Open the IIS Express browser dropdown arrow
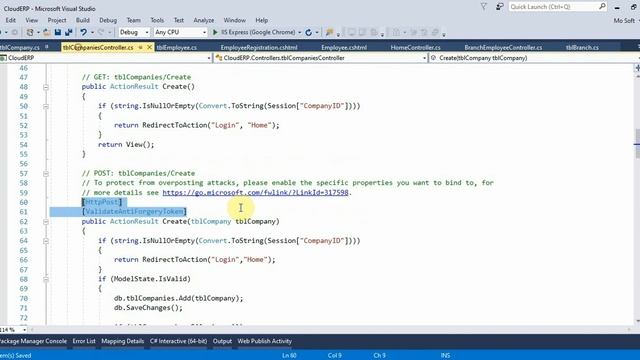This screenshot has width=640, height=360. click(300, 32)
